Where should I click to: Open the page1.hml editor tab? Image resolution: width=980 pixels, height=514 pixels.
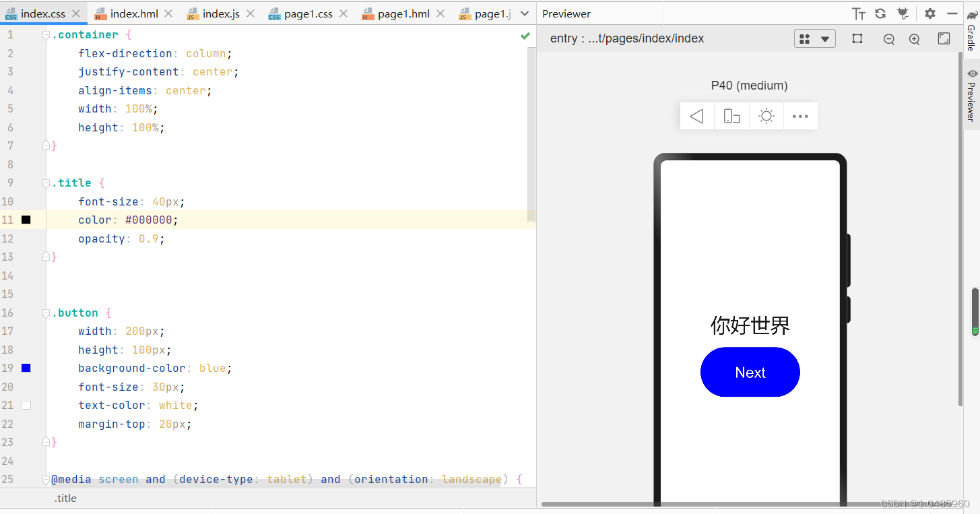pyautogui.click(x=403, y=13)
